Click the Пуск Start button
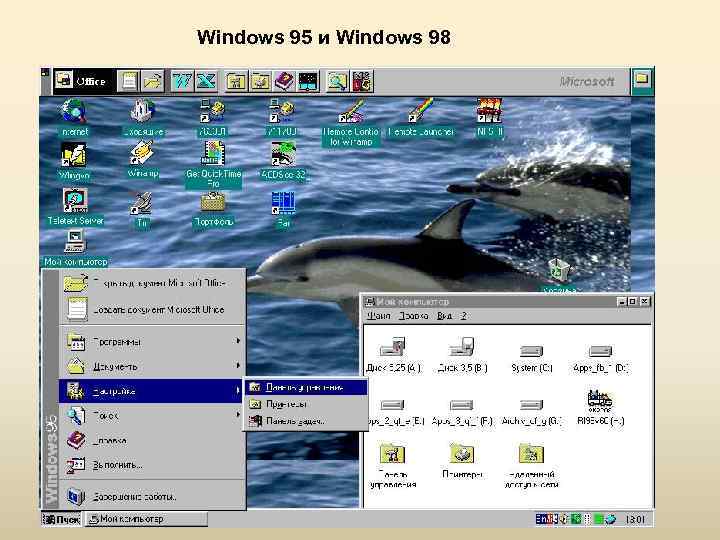The width and height of the screenshot is (720, 540). (62, 519)
